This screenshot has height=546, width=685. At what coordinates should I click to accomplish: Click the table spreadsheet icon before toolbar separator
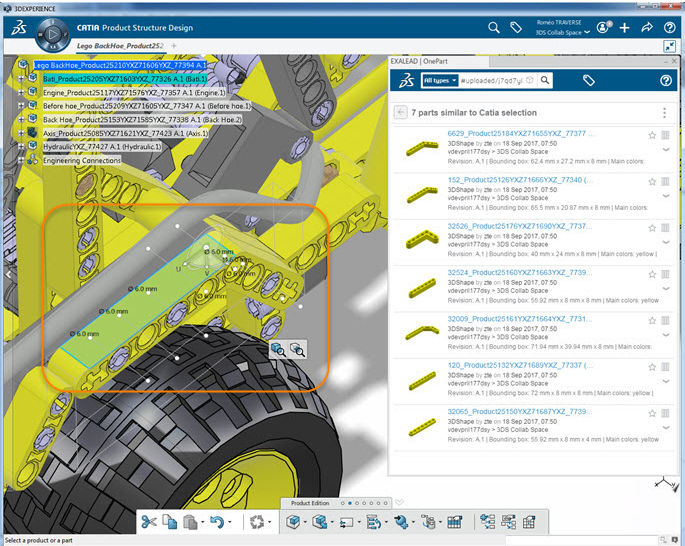point(454,522)
